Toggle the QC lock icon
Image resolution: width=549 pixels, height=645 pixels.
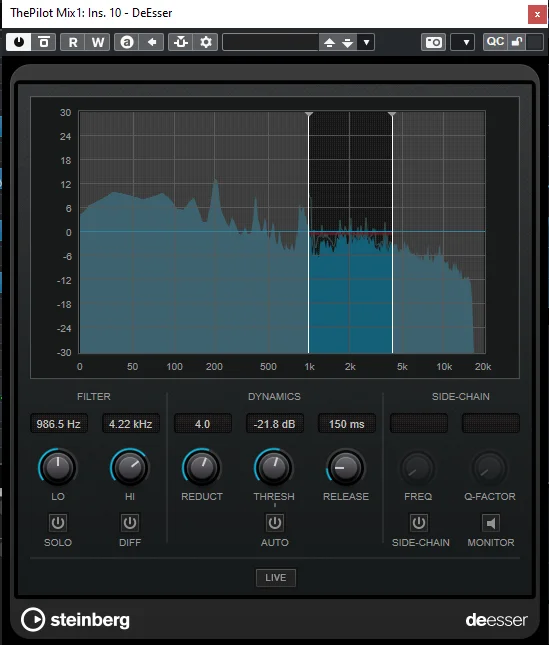(517, 42)
